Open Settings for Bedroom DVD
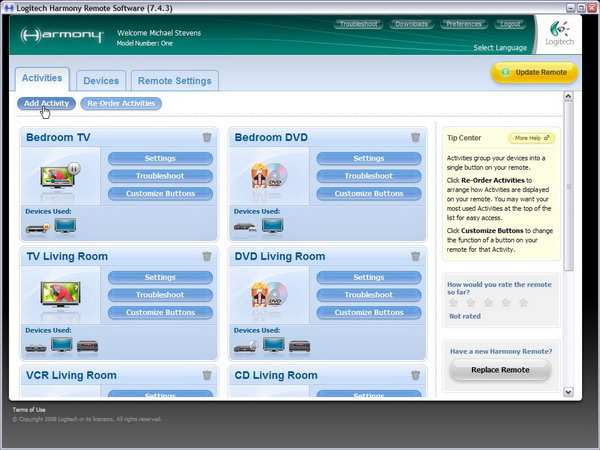This screenshot has width=600, height=450. (x=369, y=158)
